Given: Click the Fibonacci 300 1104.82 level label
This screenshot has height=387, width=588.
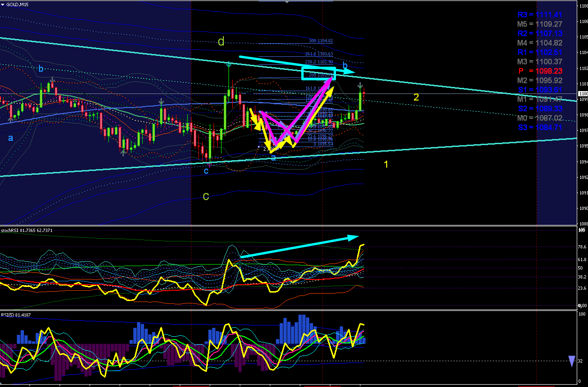Looking at the screenshot, I should click(x=321, y=41).
